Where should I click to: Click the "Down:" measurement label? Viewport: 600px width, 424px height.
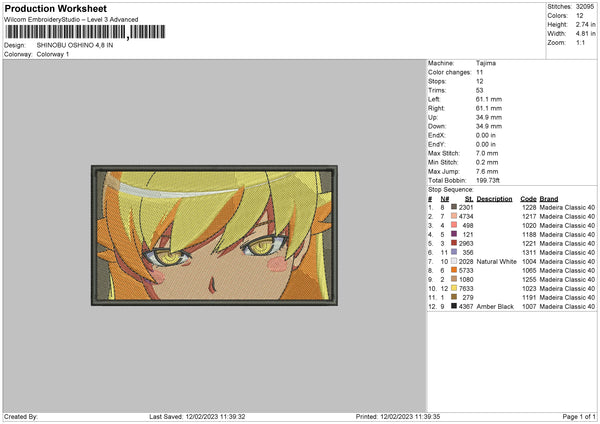(x=437, y=126)
